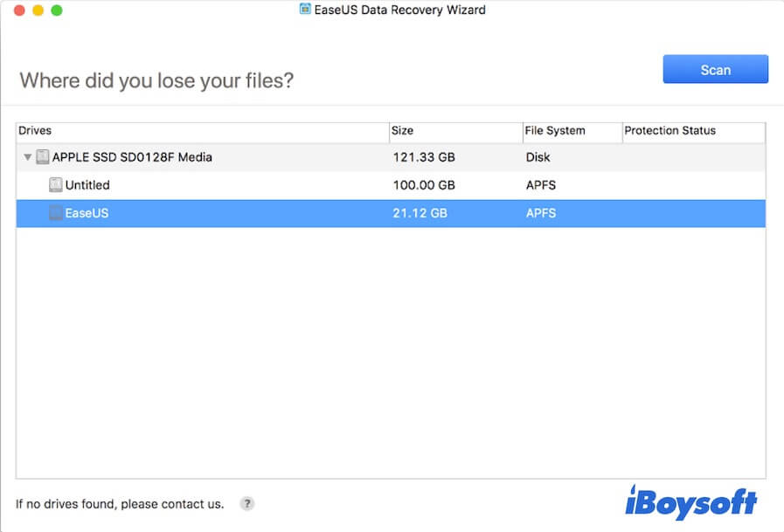
Task: Select the EaseUS volume name
Action: pyautogui.click(x=87, y=213)
